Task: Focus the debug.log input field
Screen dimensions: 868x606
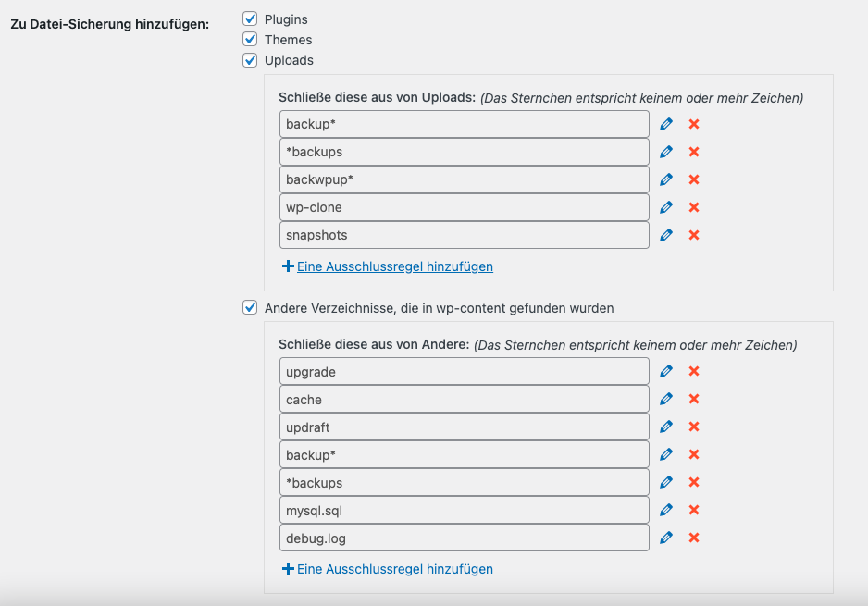Action: point(464,538)
